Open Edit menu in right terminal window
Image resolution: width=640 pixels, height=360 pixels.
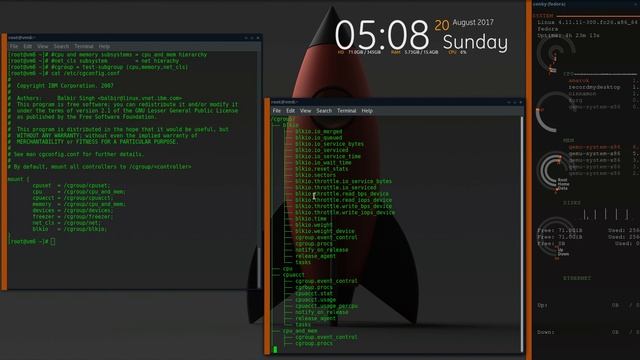click(x=290, y=111)
